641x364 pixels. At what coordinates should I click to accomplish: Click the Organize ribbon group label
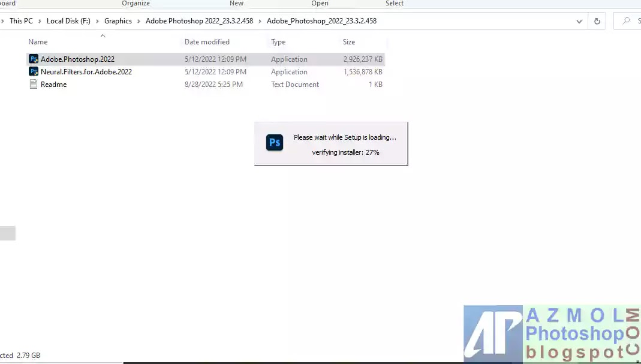pos(136,3)
